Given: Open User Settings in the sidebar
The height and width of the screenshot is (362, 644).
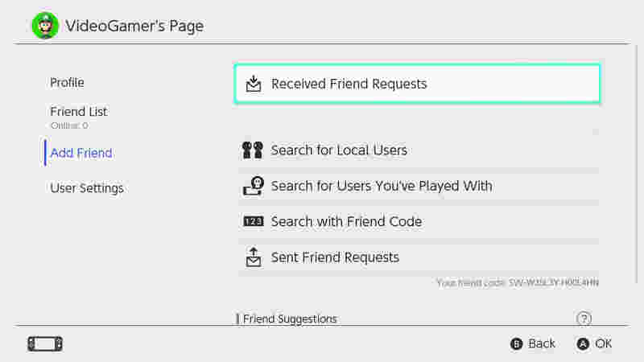Looking at the screenshot, I should (x=87, y=188).
